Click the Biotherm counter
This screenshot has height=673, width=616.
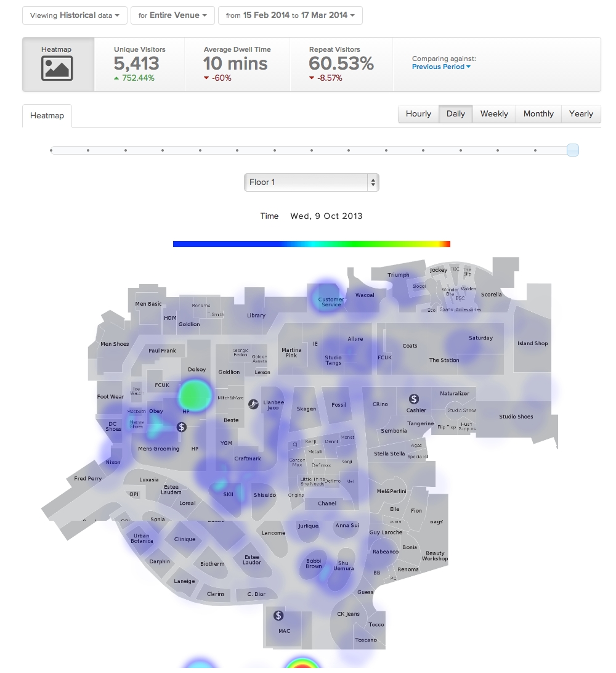pyautogui.click(x=213, y=564)
